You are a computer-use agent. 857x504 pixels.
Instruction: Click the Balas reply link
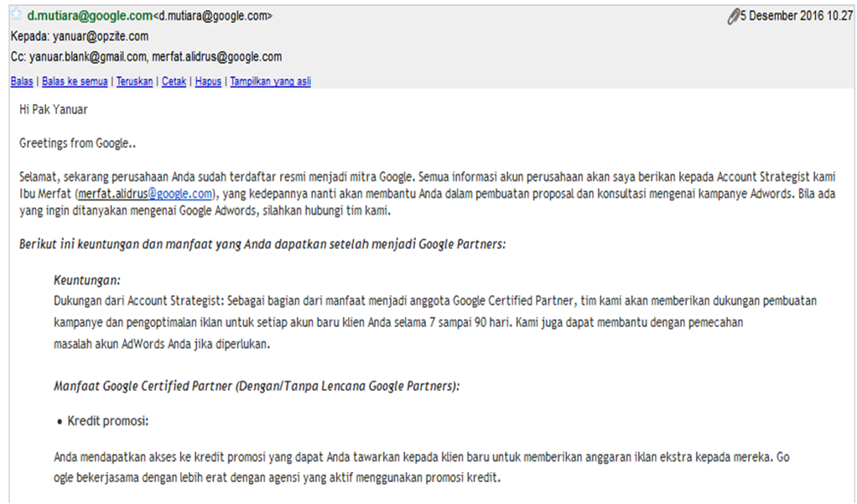(x=22, y=81)
